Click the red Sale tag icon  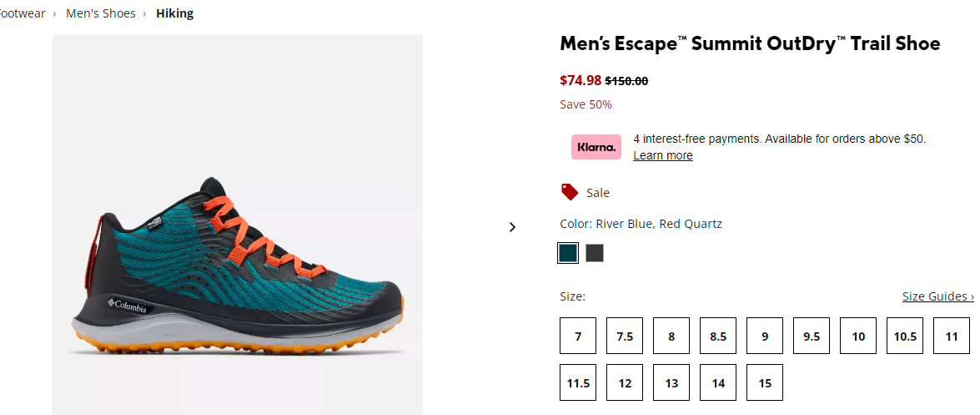coord(570,192)
